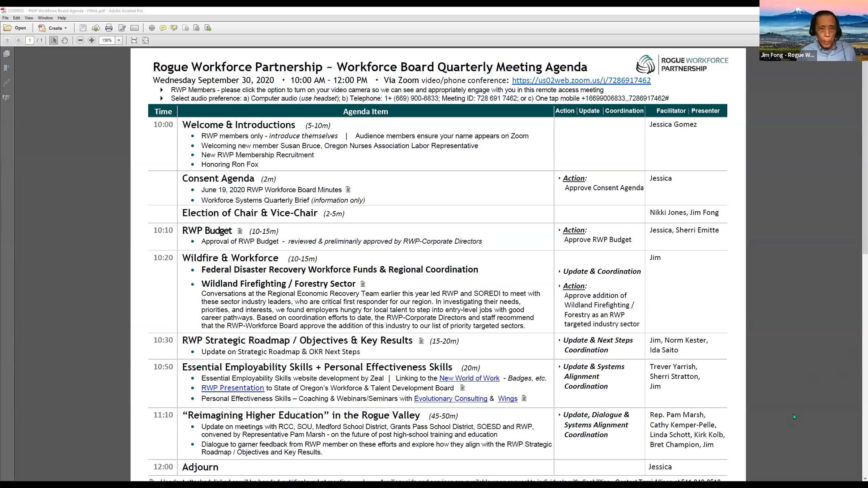Screen dimensions: 868x488
Task: Open Bookmarks panel in sidebar
Action: [6, 68]
